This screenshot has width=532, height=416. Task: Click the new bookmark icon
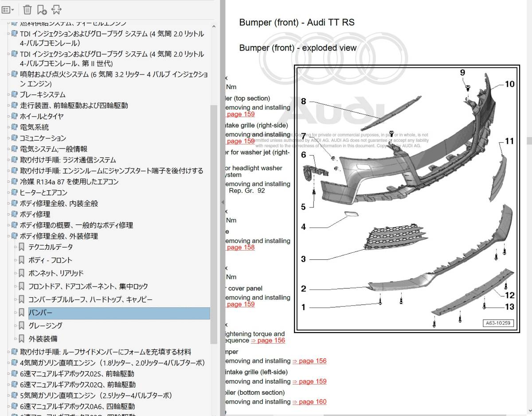click(42, 9)
